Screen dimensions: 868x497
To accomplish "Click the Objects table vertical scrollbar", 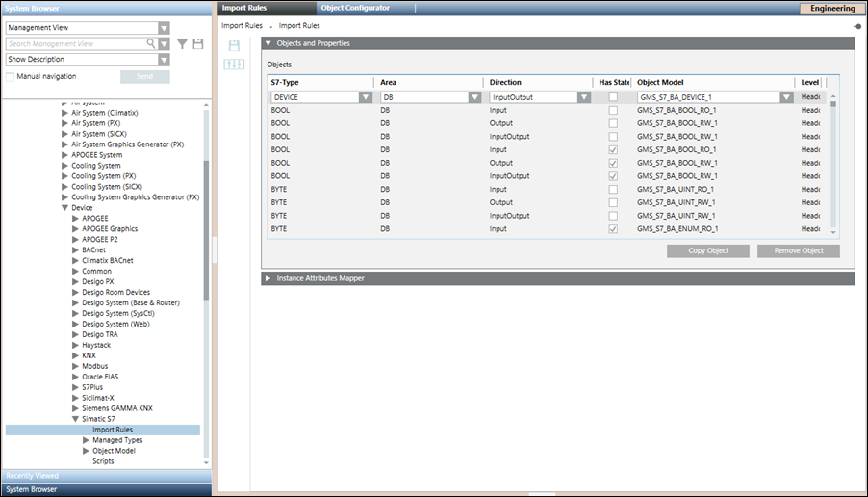I will click(833, 164).
